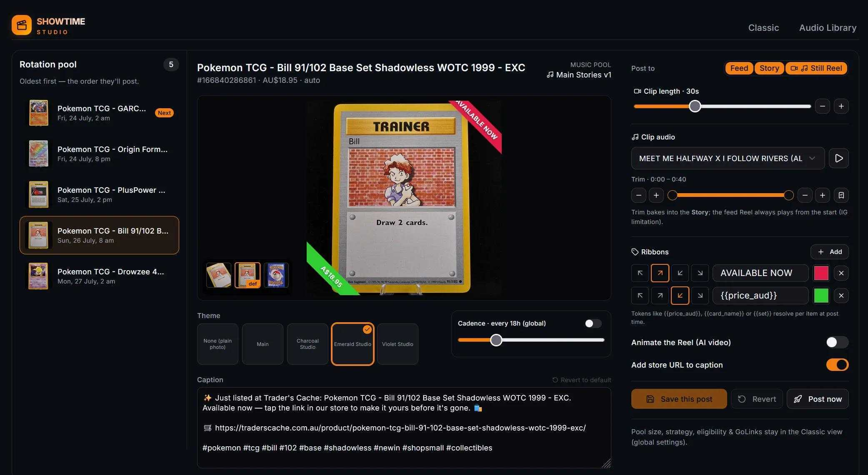The width and height of the screenshot is (868, 475).
Task: Set AVAILABLE NOW ribbon to bottom-left corner
Action: (680, 273)
